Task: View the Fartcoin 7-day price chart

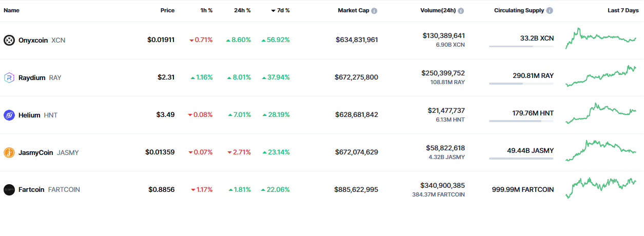Action: point(601,188)
